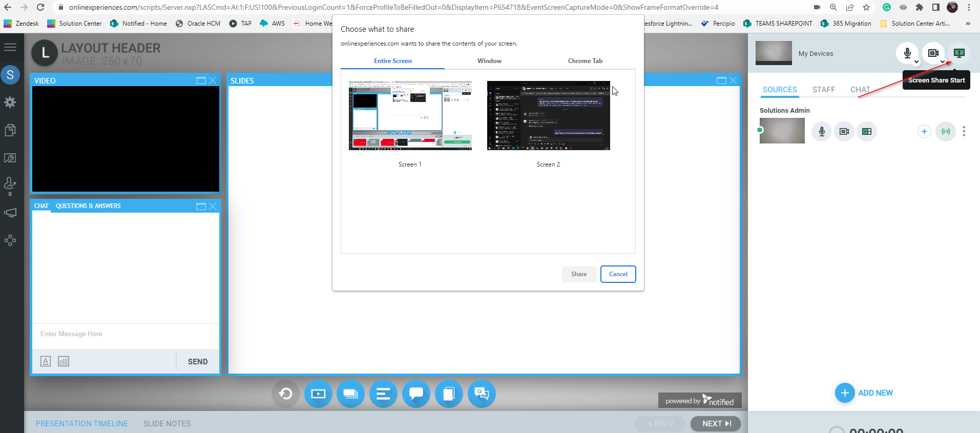Click the chat bubble button in bottom dock

click(x=416, y=394)
